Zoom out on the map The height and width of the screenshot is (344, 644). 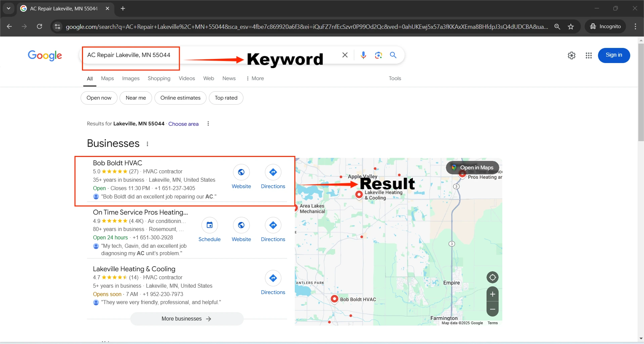click(x=492, y=309)
